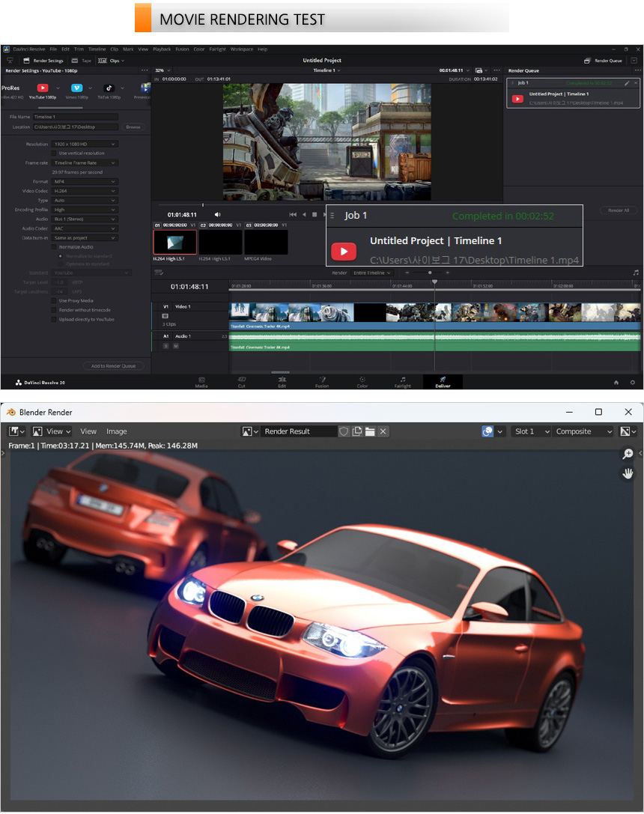Select the Vimeo 1080p preset icon

[76, 88]
